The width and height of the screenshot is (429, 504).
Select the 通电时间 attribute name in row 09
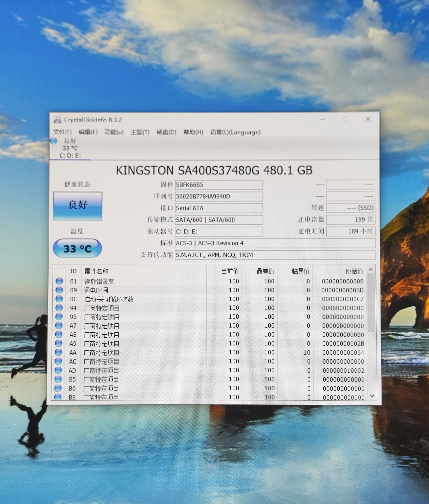click(96, 290)
